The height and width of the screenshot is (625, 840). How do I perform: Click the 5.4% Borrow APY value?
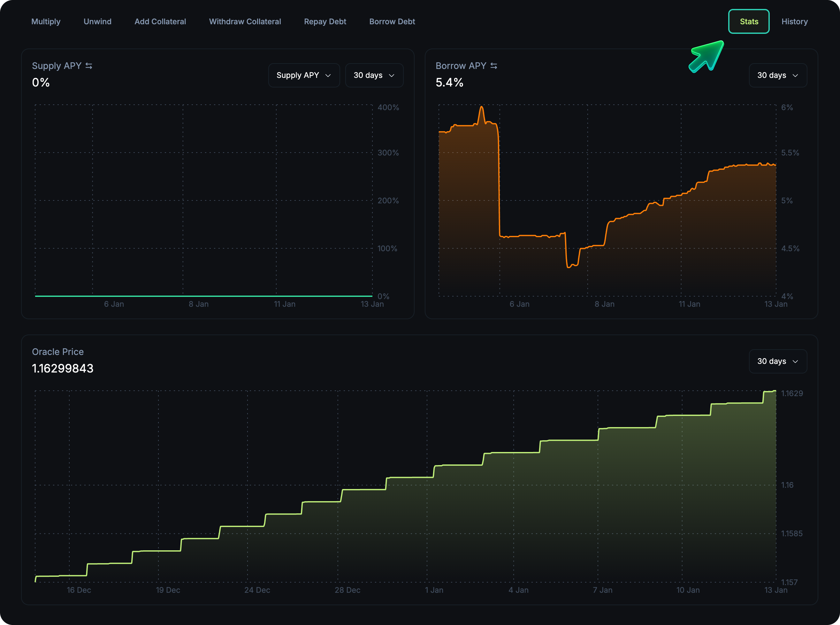449,82
